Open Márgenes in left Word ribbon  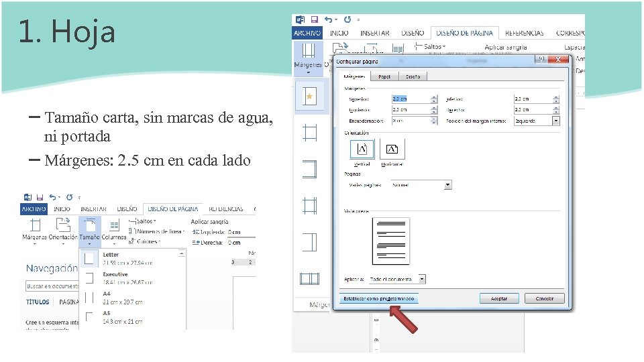point(35,231)
